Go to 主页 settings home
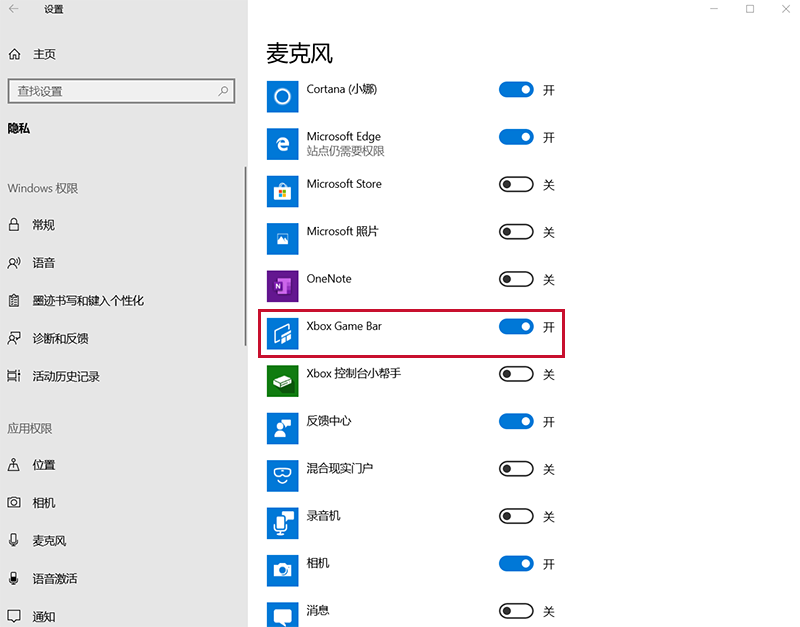800x627 pixels. 44,54
